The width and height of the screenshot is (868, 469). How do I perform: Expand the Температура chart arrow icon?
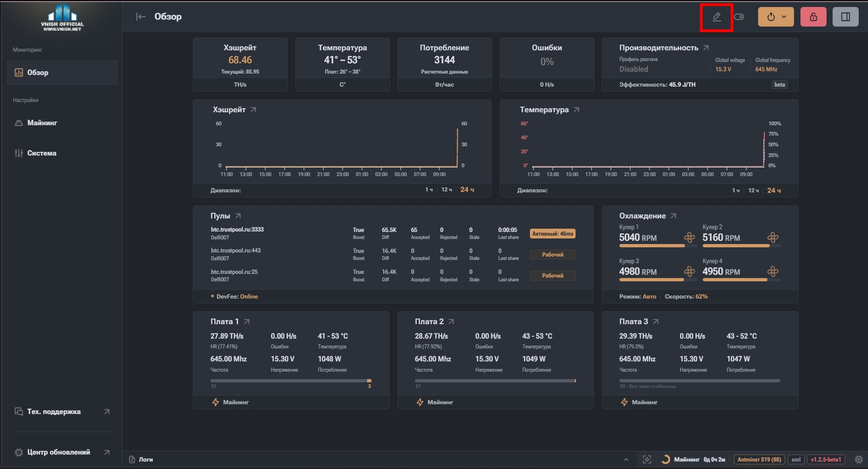(576, 110)
